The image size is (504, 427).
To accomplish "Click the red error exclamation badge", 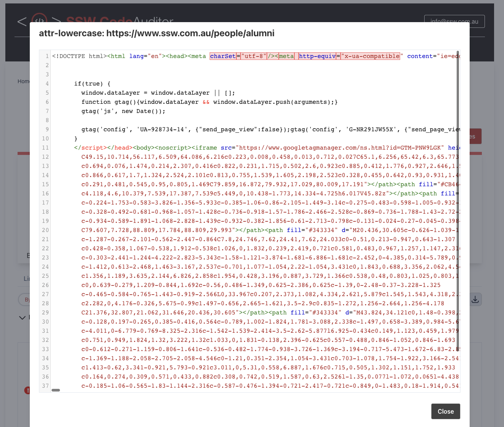I will [27, 390].
